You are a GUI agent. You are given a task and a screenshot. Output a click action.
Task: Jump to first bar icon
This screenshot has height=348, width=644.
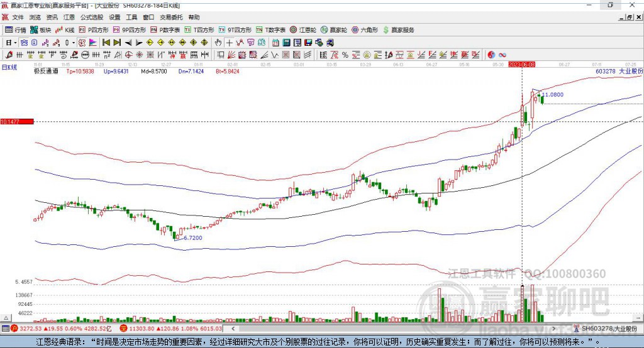click(106, 43)
